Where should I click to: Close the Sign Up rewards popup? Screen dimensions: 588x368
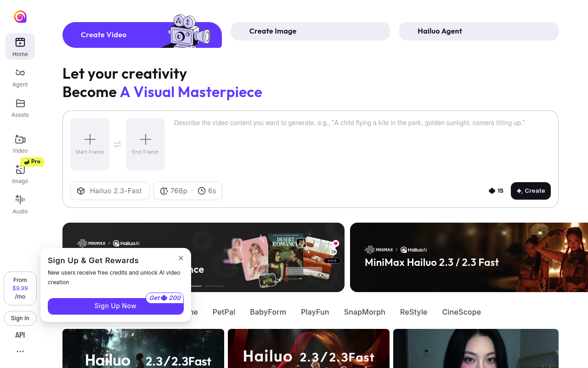(181, 258)
